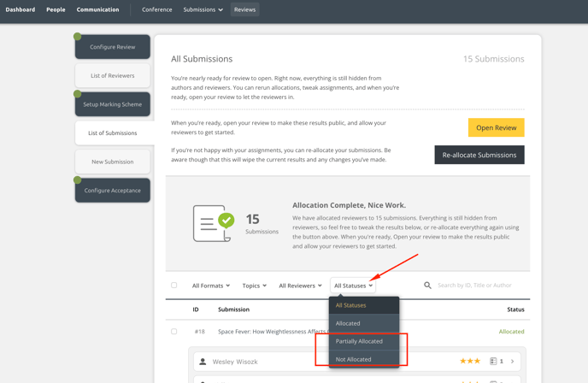This screenshot has height=383, width=588.
Task: Expand the All Formats filter dropdown
Action: point(210,286)
